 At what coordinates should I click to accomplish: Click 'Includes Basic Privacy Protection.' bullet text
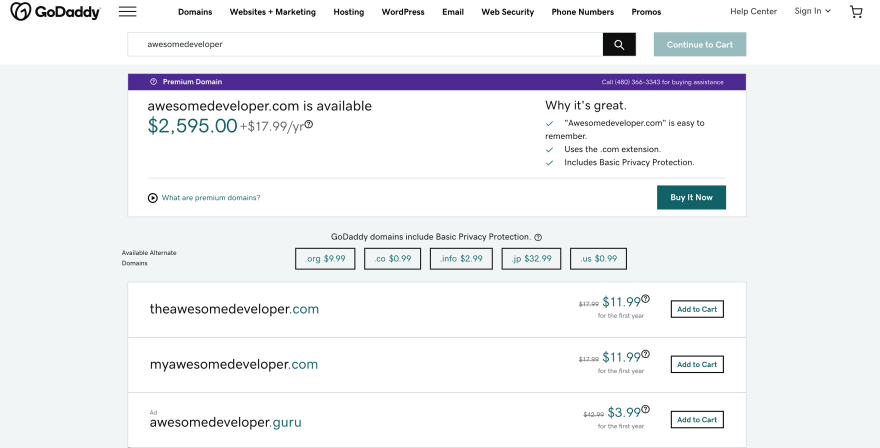coord(629,162)
